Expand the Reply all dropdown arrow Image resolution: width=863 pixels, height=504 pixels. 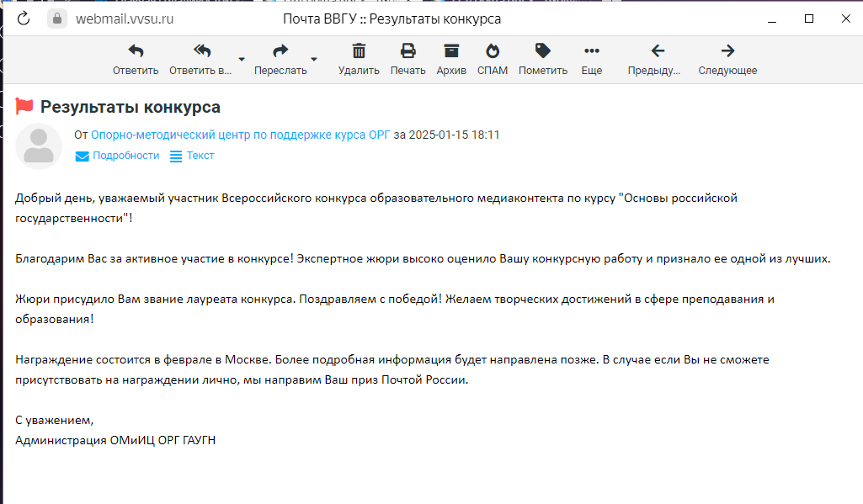pos(242,60)
